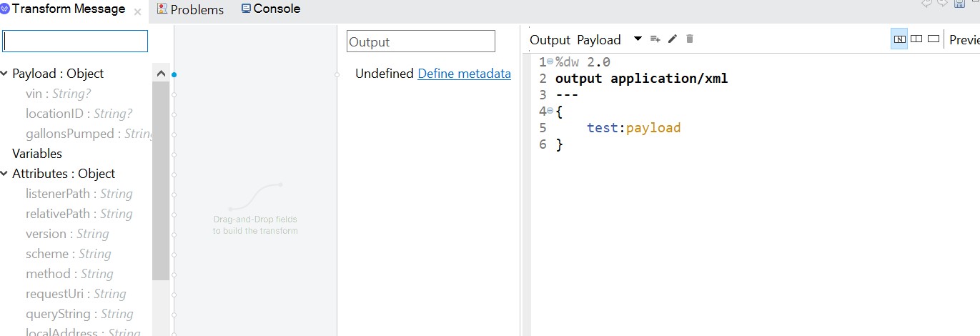Toggle the graphic-and-source view layout button
This screenshot has height=336, width=980.
point(899,39)
